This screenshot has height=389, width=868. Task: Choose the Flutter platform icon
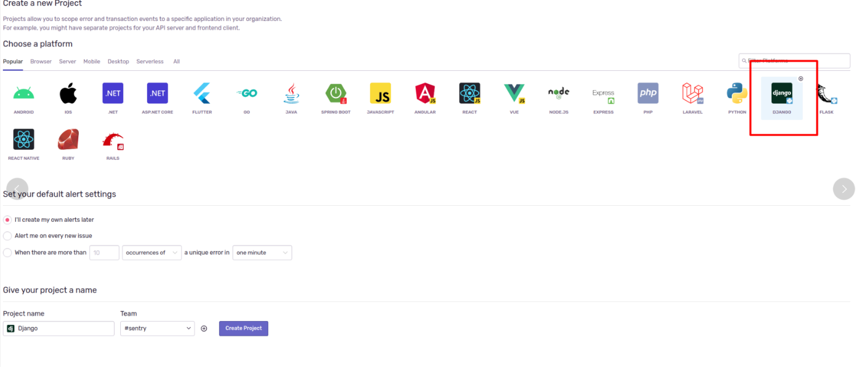(202, 93)
